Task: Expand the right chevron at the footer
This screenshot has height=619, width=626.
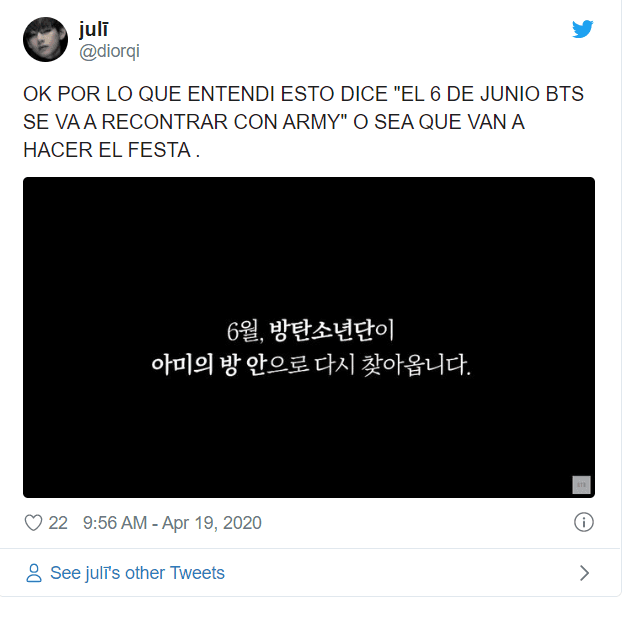Action: coord(584,573)
